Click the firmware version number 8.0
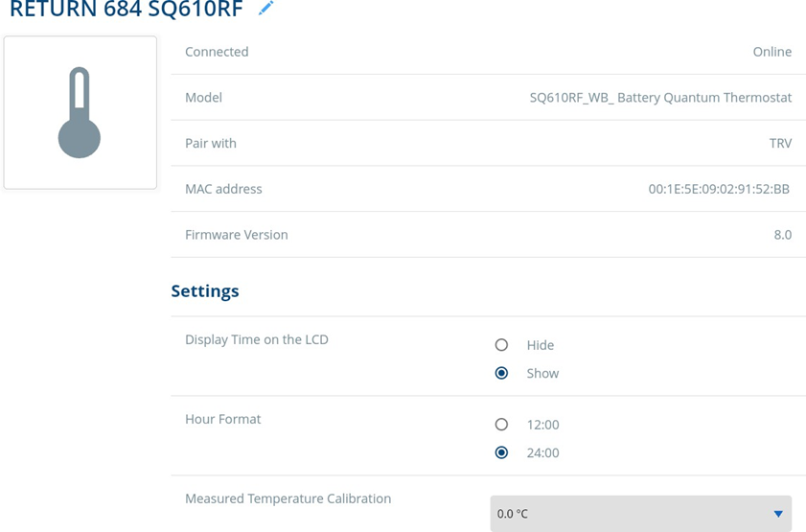Viewport: 806px width, 532px height. point(782,235)
